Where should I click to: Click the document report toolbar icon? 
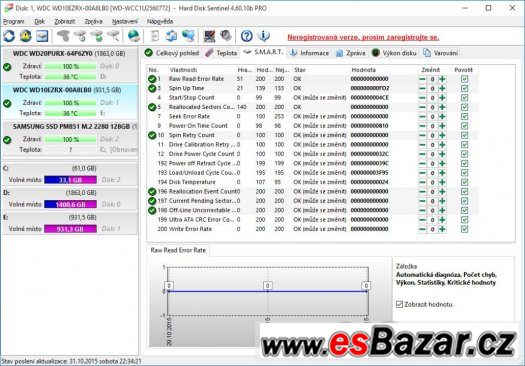[x=155, y=36]
